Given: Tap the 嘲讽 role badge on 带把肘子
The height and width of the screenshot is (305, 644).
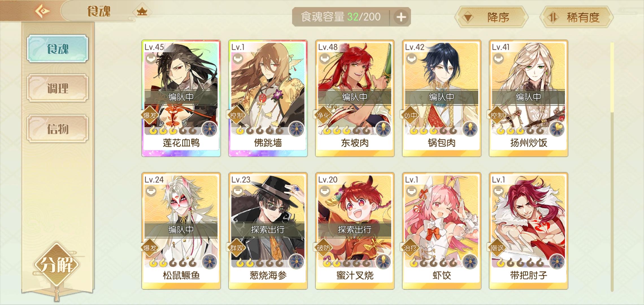Looking at the screenshot, I should [x=497, y=248].
